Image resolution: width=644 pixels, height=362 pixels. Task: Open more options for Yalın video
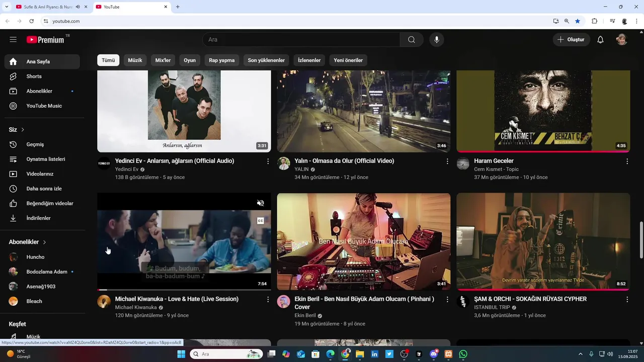click(447, 161)
